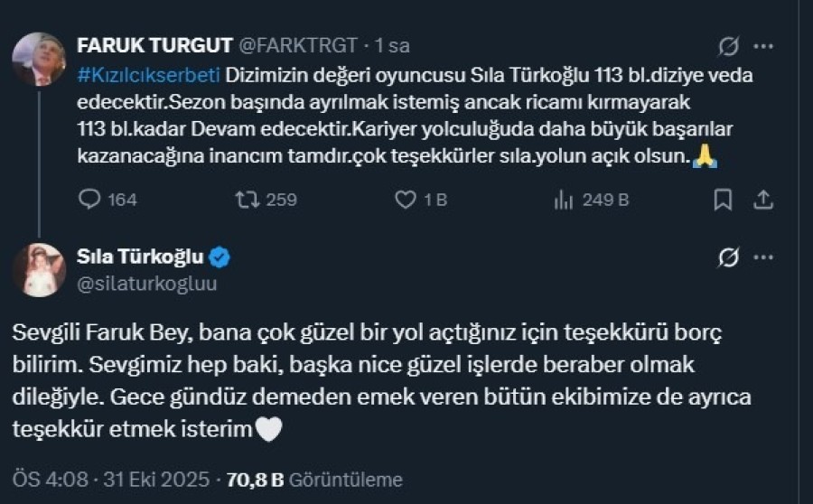Viewport: 813px width, 504px height.
Task: Click Grok icon on Sıla Türkoğlu's tweet
Action: 728,259
